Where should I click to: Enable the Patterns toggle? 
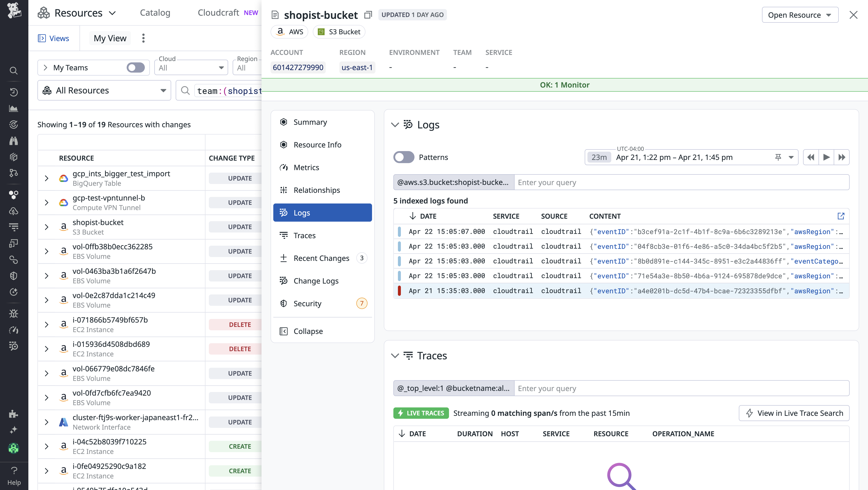coord(404,157)
